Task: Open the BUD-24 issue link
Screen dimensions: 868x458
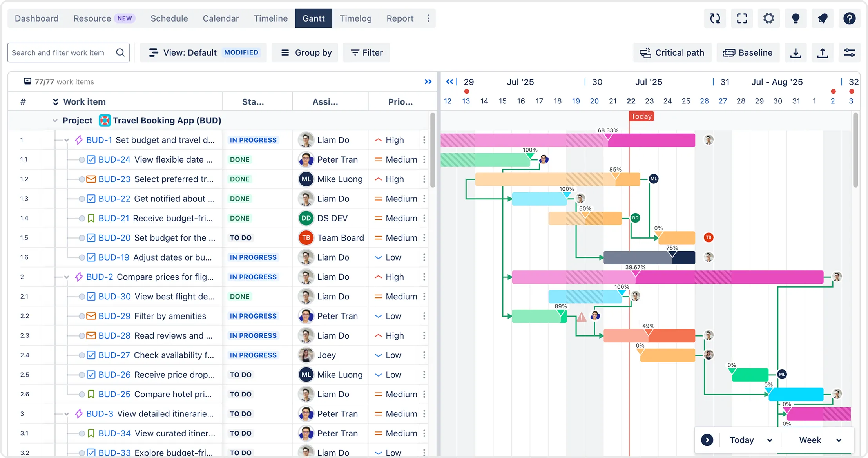Action: click(114, 159)
